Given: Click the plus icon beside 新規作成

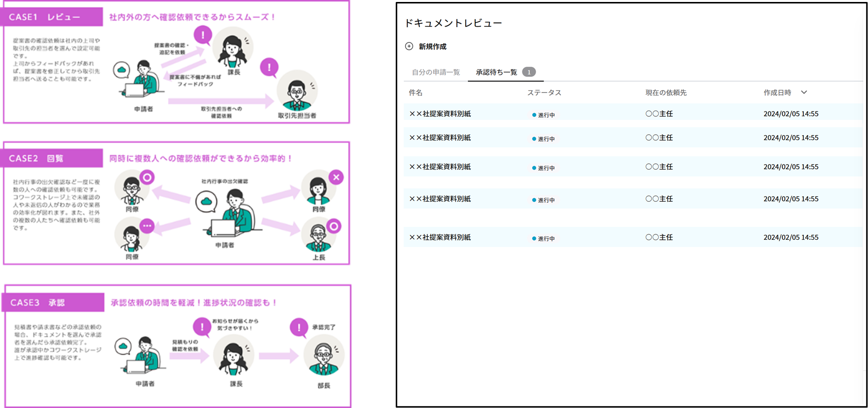Looking at the screenshot, I should click(409, 46).
